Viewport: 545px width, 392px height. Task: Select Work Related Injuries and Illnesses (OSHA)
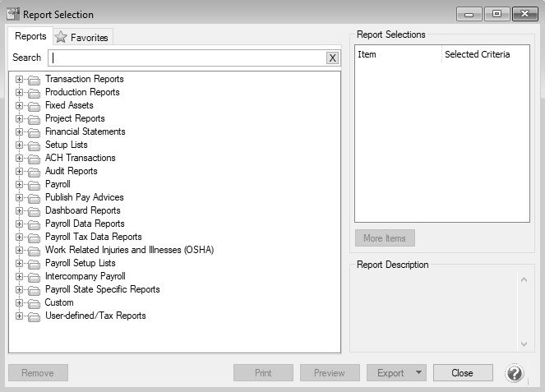[x=129, y=250]
